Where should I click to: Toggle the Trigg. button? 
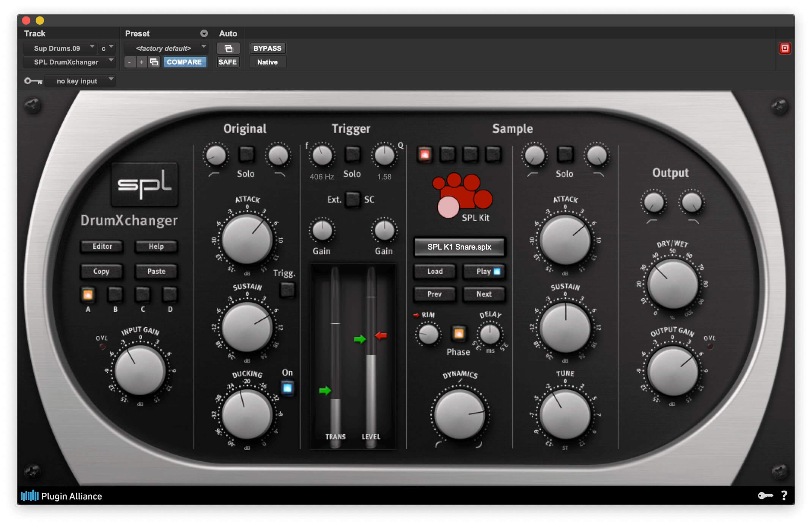287,290
